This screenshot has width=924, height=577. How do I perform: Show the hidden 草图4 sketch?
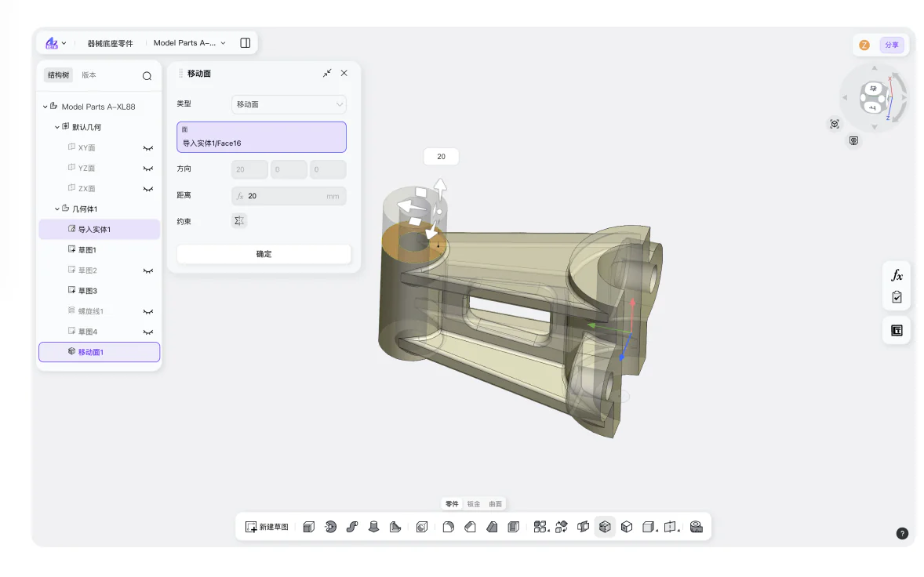[148, 332]
